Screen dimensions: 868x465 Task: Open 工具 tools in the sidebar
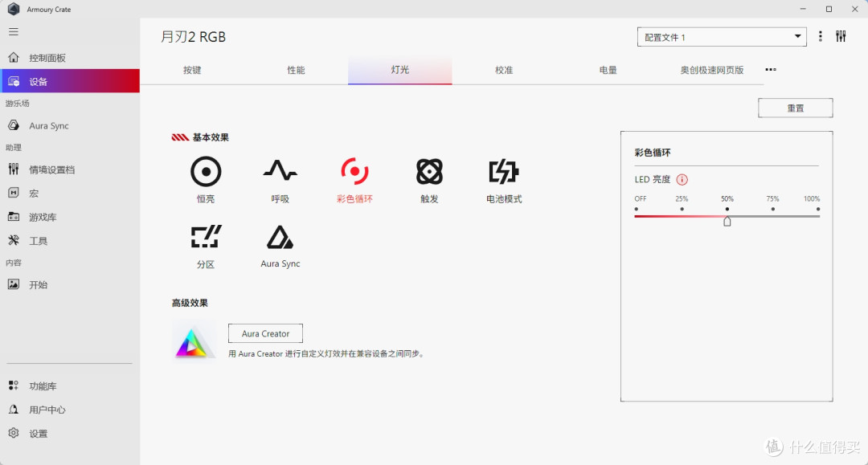[70, 241]
